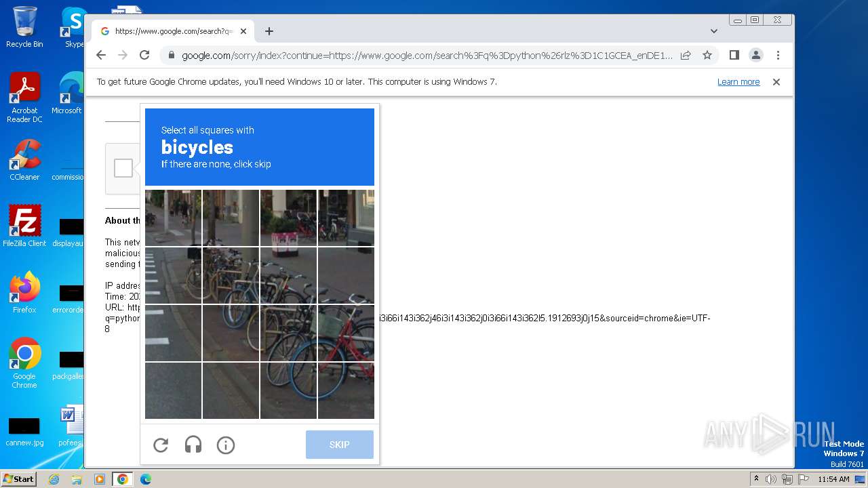Open Acrobat Reader DC desktop icon
This screenshot has width=868, height=488.
[24, 98]
